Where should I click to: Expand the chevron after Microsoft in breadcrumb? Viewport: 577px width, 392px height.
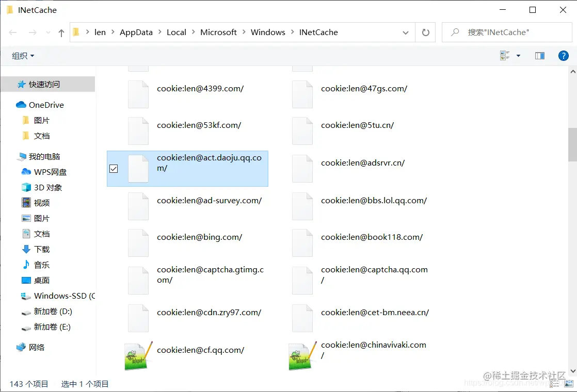click(244, 32)
